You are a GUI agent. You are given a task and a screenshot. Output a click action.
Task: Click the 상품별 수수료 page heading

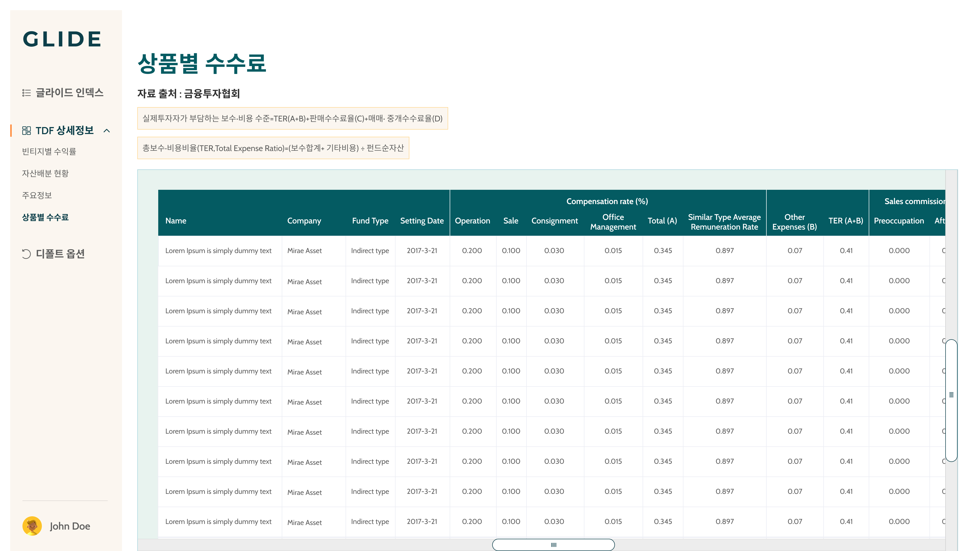click(x=202, y=64)
